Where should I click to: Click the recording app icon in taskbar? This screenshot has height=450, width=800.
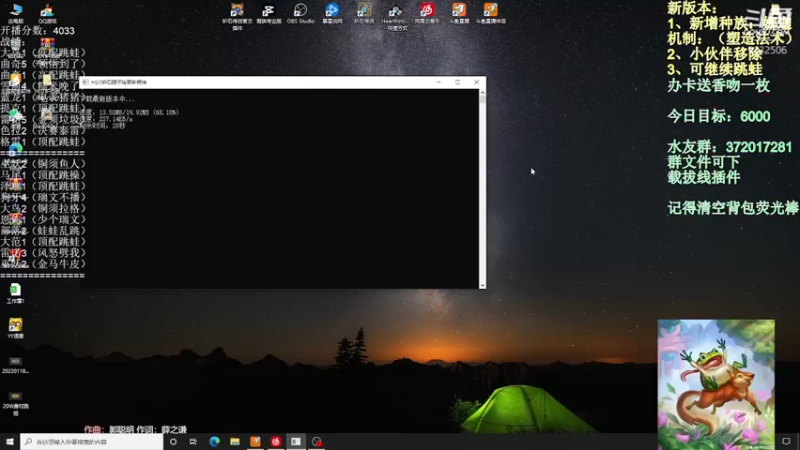[316, 442]
